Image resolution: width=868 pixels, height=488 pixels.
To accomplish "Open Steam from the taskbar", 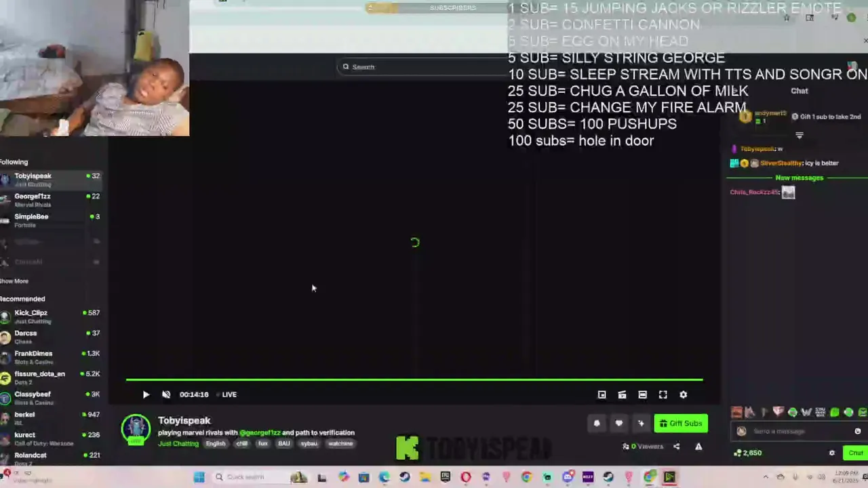I will [405, 477].
